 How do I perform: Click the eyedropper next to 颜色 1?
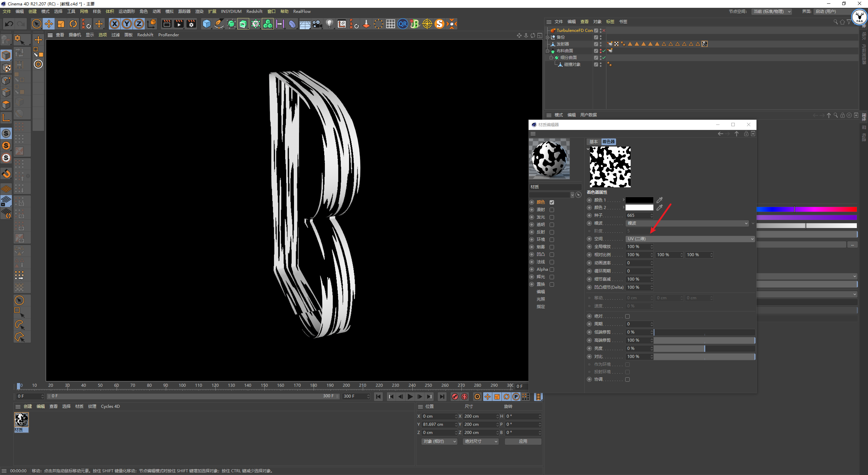pyautogui.click(x=659, y=200)
